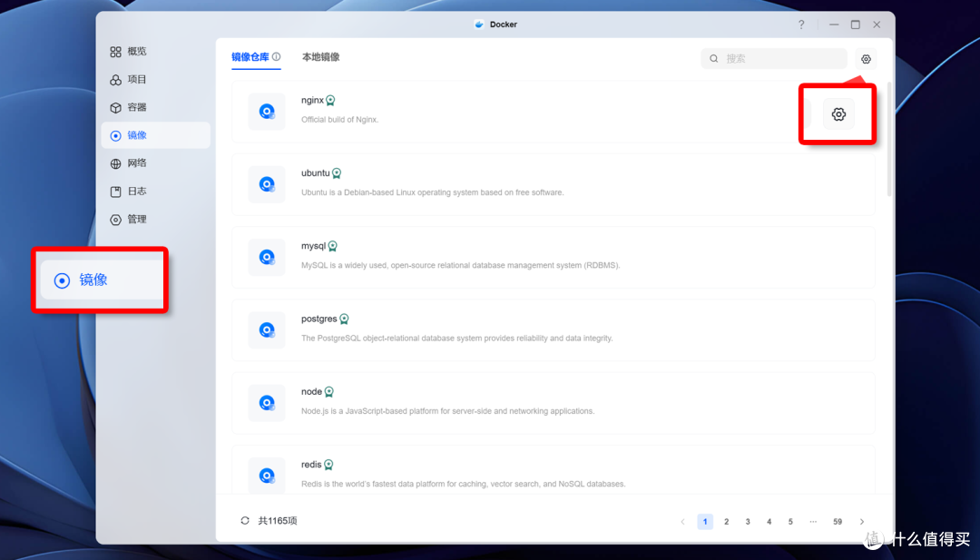This screenshot has width=980, height=560.
Task: Click the mysql image thumbnail
Action: coord(267,257)
